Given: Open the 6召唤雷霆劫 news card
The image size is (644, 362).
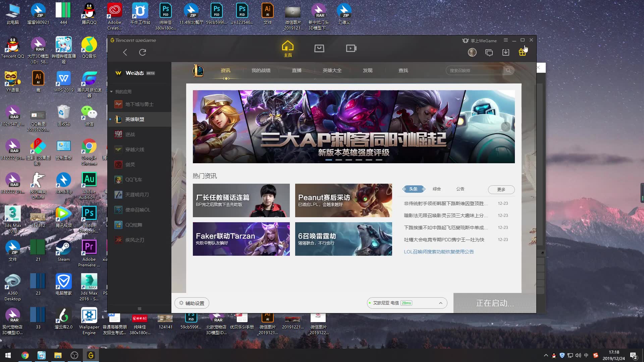Looking at the screenshot, I should 343,239.
